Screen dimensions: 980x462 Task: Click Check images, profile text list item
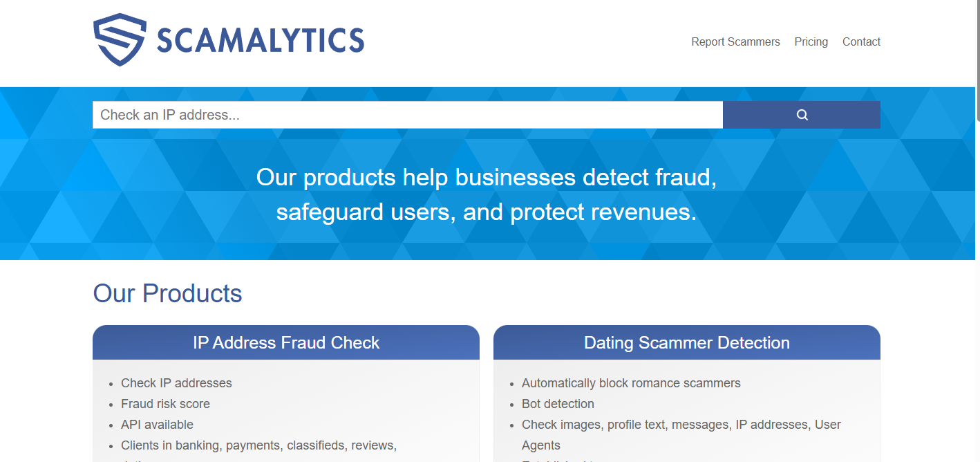(x=681, y=435)
